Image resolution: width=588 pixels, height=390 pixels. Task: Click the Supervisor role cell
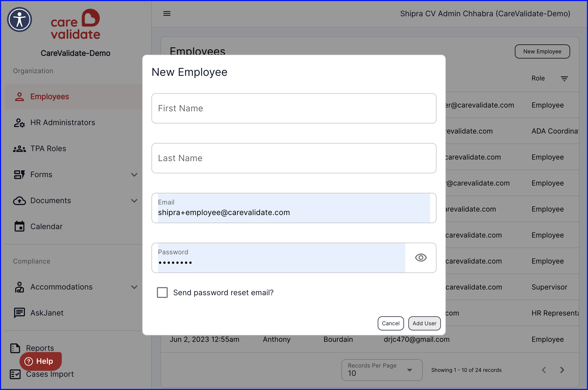[549, 287]
